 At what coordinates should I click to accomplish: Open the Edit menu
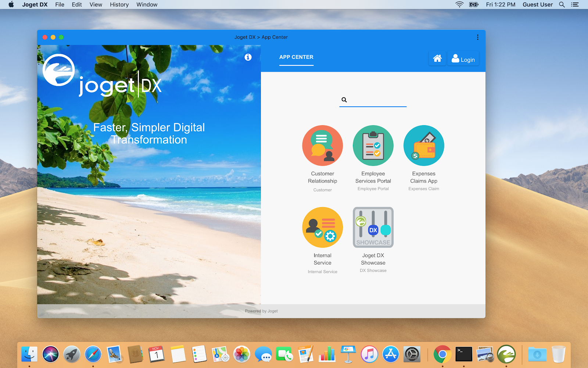tap(77, 4)
